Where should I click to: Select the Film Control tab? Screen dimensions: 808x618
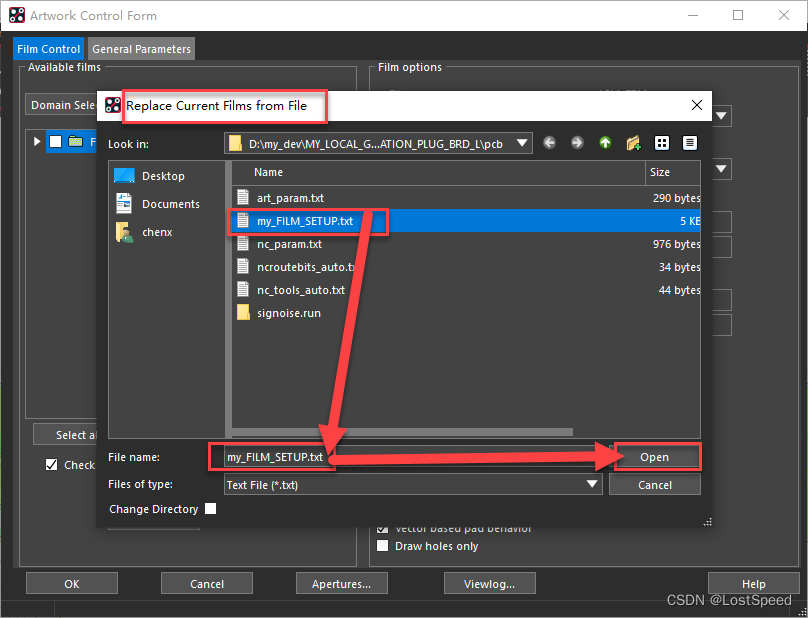(x=49, y=49)
